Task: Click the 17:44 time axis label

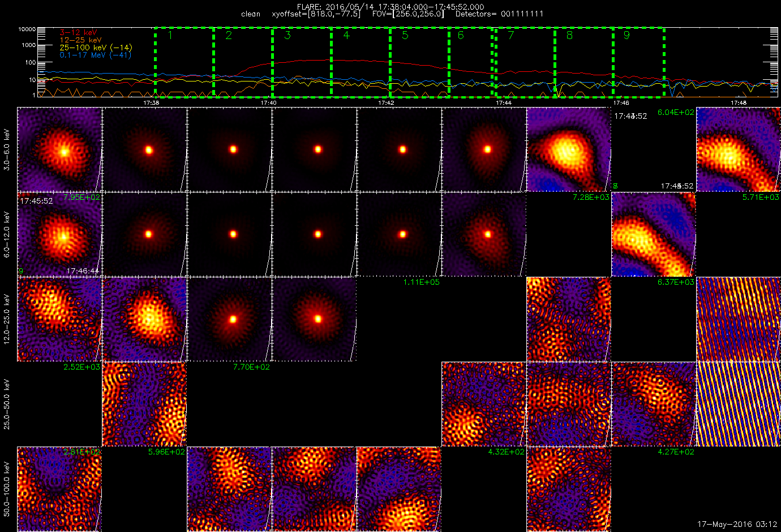Action: [x=504, y=103]
